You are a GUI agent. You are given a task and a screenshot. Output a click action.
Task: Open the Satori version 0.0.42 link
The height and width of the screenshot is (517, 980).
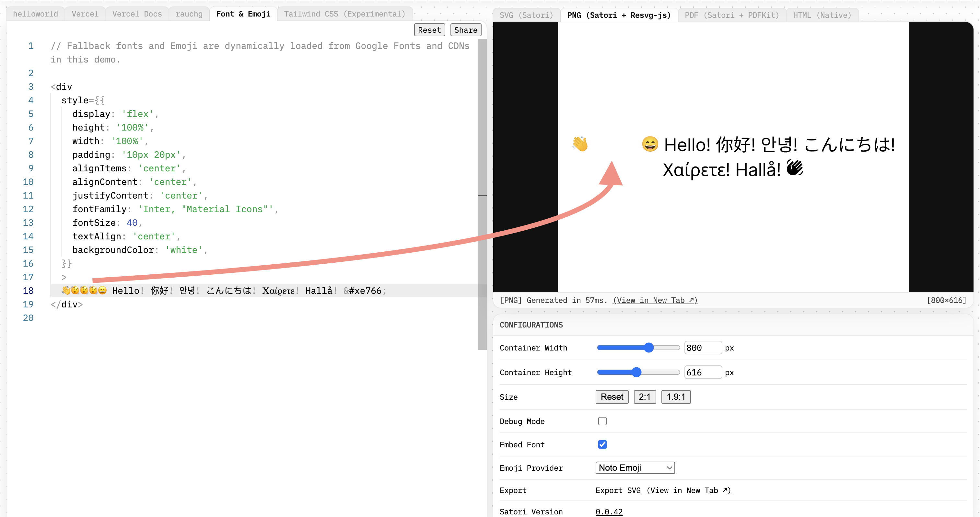click(609, 511)
